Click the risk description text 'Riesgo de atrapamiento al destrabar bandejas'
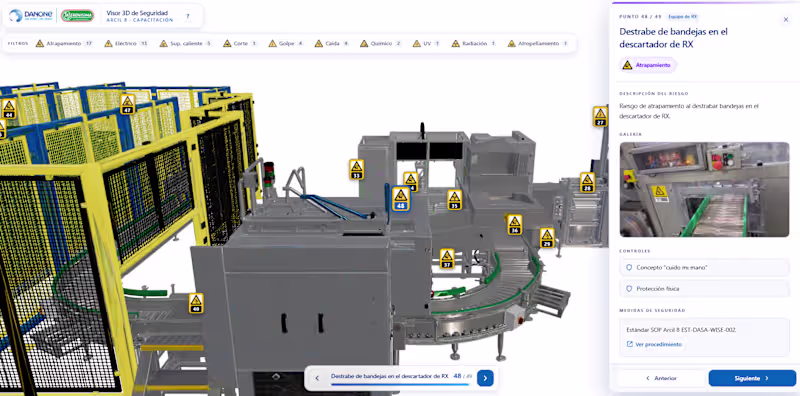800x396 pixels. (689, 111)
